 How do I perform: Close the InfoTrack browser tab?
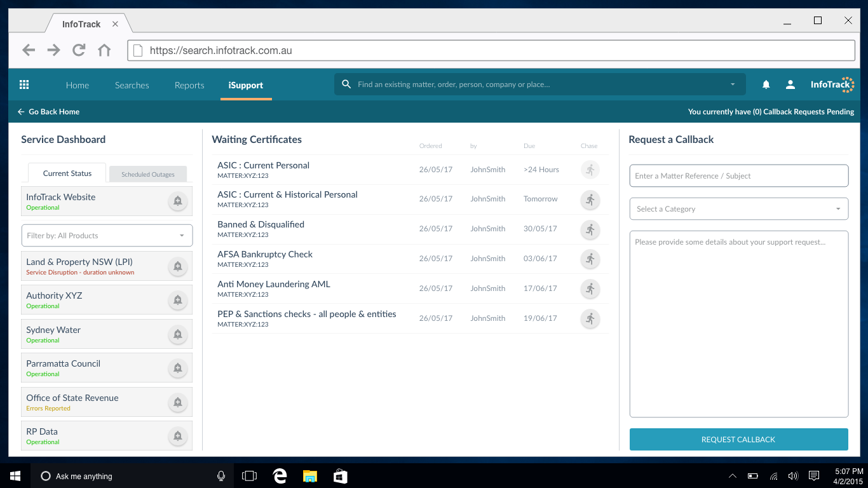click(115, 24)
